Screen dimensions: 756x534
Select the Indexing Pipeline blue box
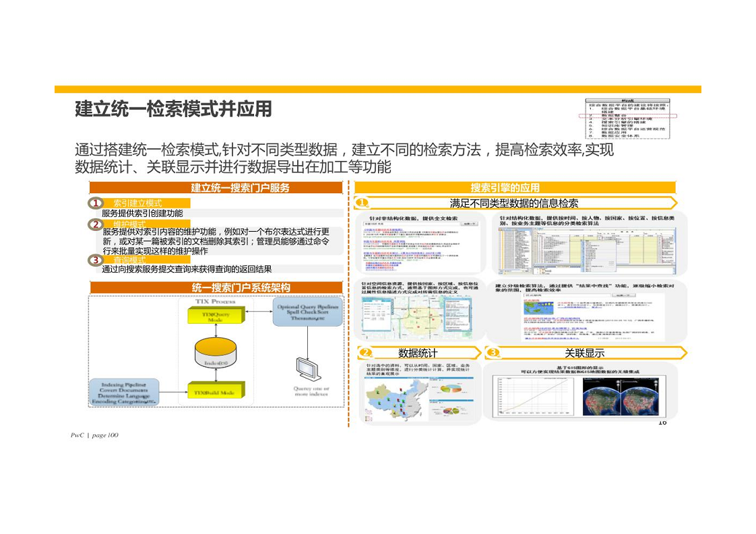coord(124,393)
